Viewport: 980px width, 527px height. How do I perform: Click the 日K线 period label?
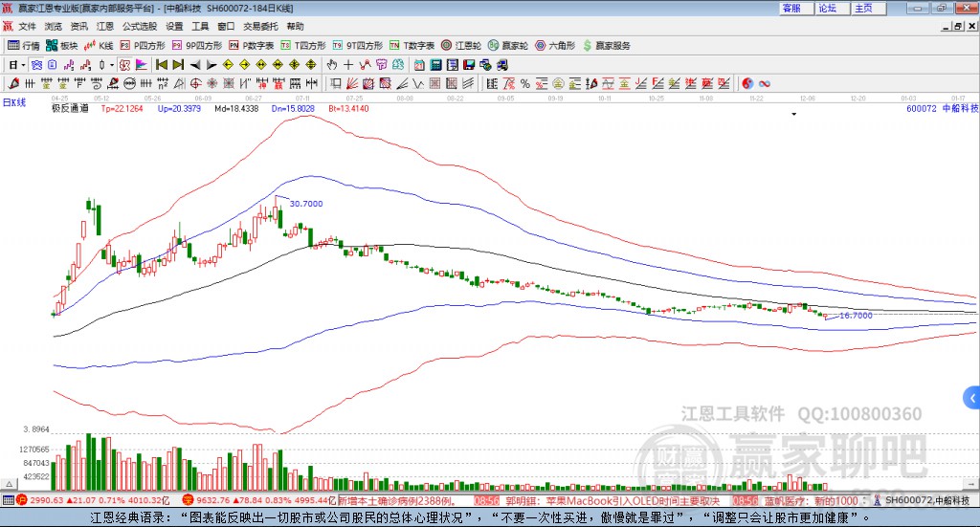click(13, 102)
